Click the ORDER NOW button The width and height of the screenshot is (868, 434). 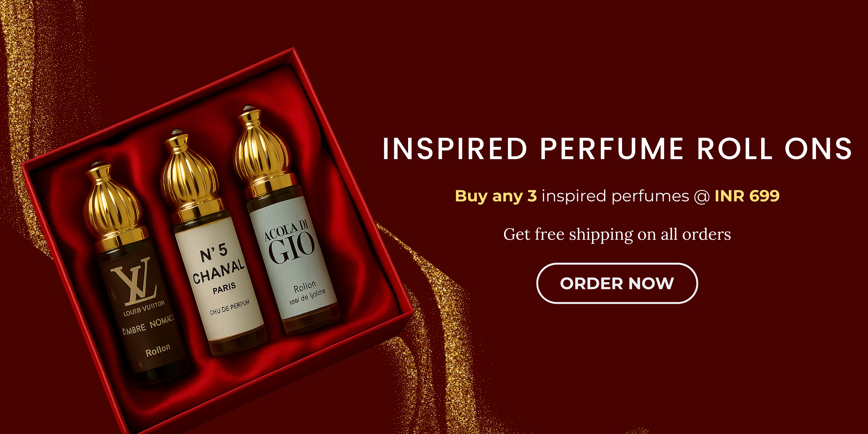(x=617, y=283)
